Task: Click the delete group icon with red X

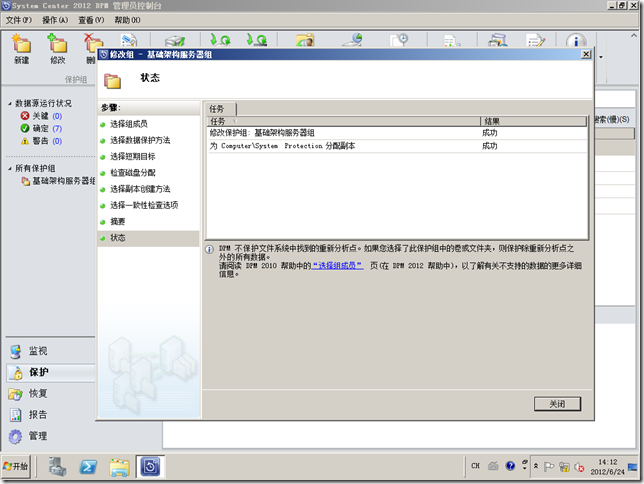Action: (x=92, y=43)
